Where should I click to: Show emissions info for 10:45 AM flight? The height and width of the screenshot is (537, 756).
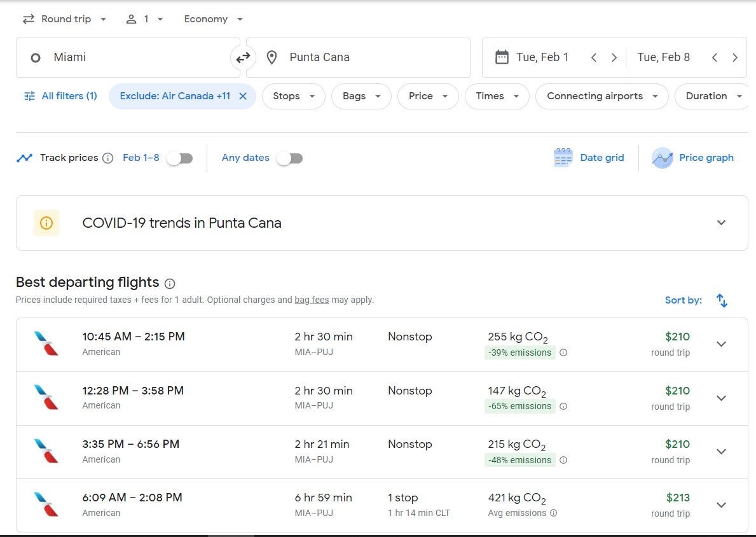(563, 352)
